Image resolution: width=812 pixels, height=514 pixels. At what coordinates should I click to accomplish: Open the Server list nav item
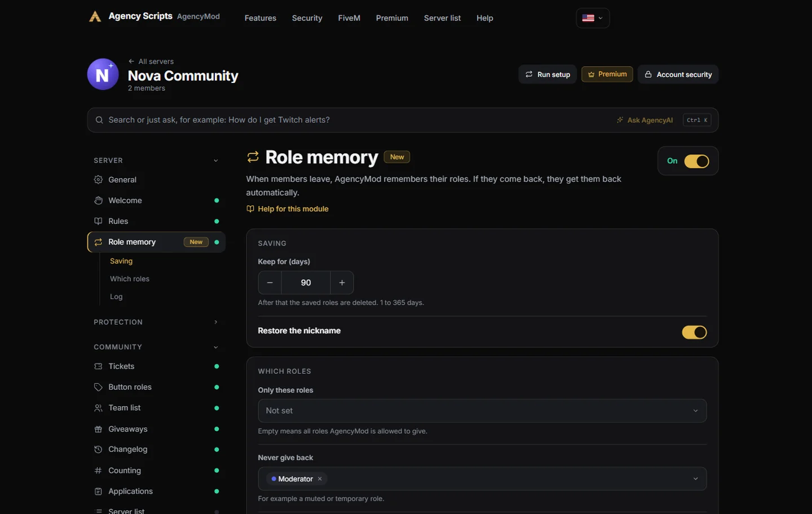tap(442, 18)
